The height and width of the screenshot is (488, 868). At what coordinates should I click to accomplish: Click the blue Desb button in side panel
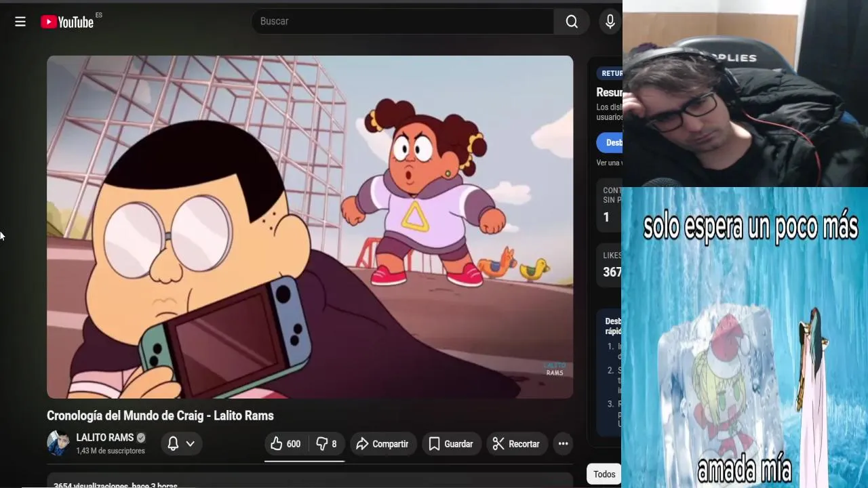pos(610,142)
